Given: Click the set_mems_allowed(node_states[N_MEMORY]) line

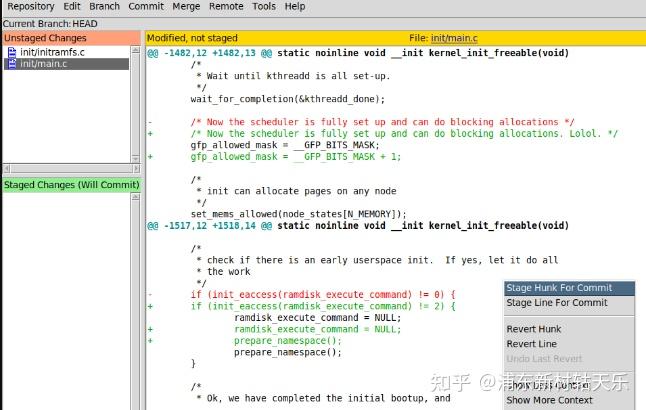Looking at the screenshot, I should (298, 214).
